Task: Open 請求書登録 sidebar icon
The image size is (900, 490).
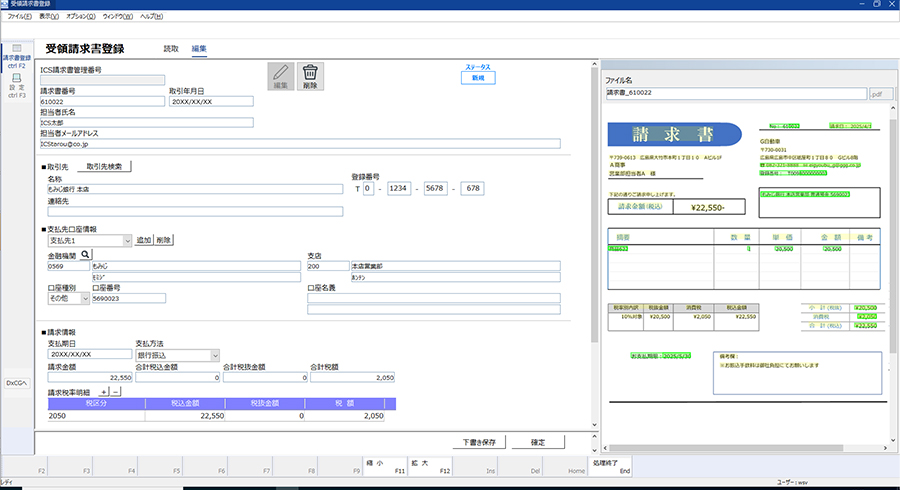Action: [x=17, y=56]
